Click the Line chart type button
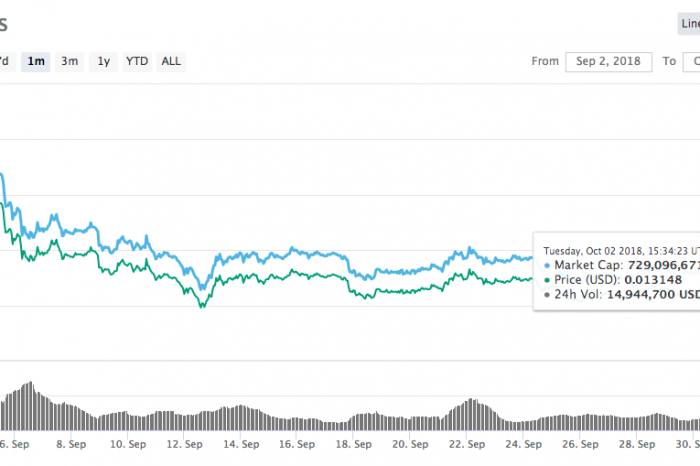The image size is (700, 466). click(689, 24)
